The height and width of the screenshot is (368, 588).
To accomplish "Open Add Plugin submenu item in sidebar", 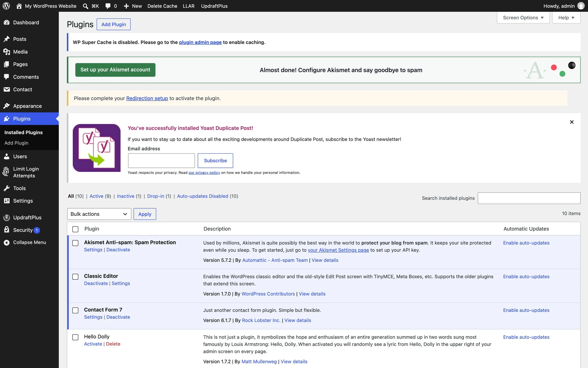I will pyautogui.click(x=16, y=143).
